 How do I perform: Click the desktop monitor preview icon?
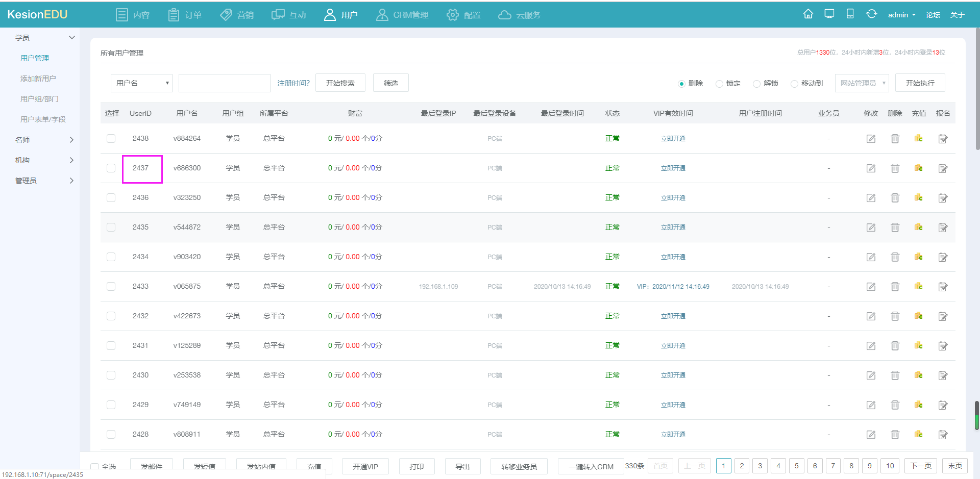pyautogui.click(x=829, y=14)
